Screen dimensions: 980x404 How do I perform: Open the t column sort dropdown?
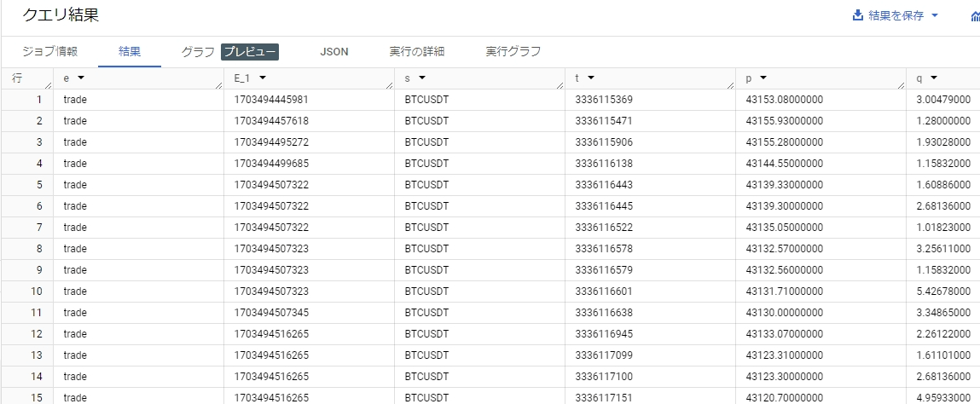click(x=590, y=78)
